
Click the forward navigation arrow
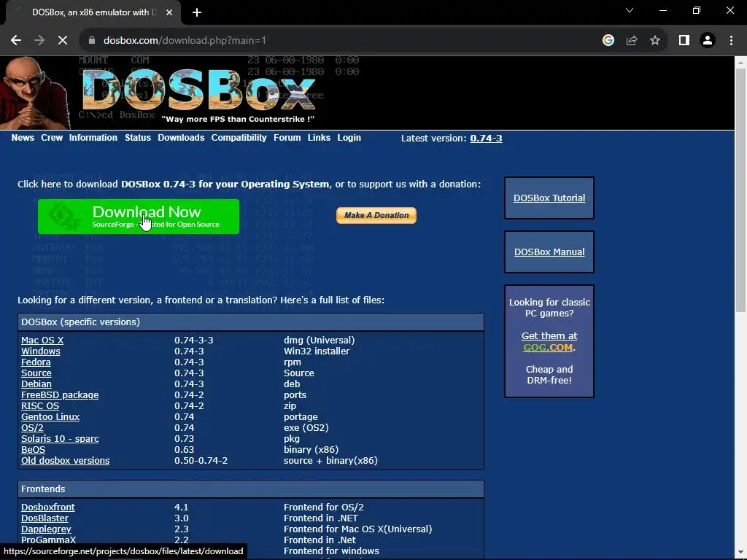tap(39, 41)
